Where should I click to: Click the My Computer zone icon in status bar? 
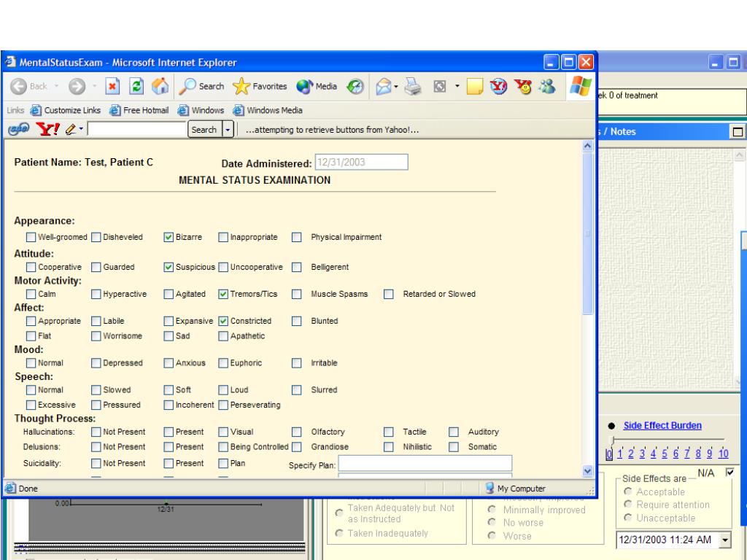coord(489,488)
